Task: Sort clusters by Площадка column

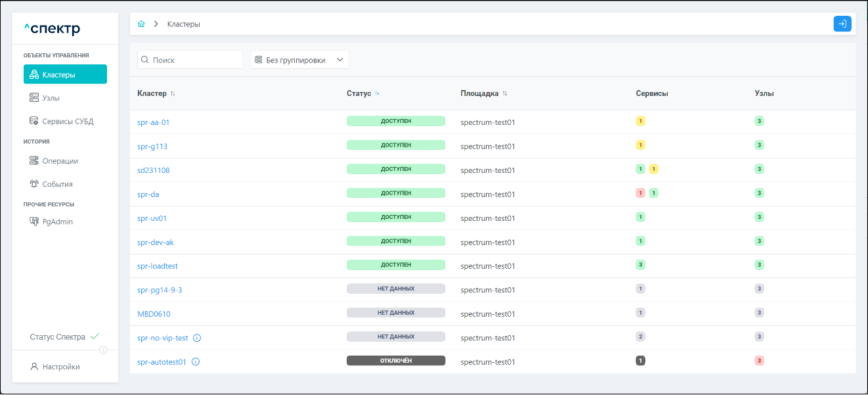Action: click(505, 93)
